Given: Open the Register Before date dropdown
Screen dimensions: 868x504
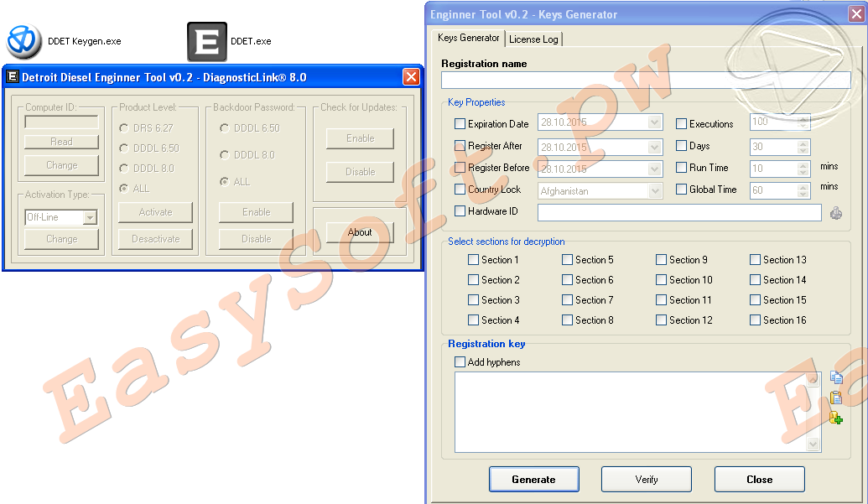Looking at the screenshot, I should (x=655, y=169).
